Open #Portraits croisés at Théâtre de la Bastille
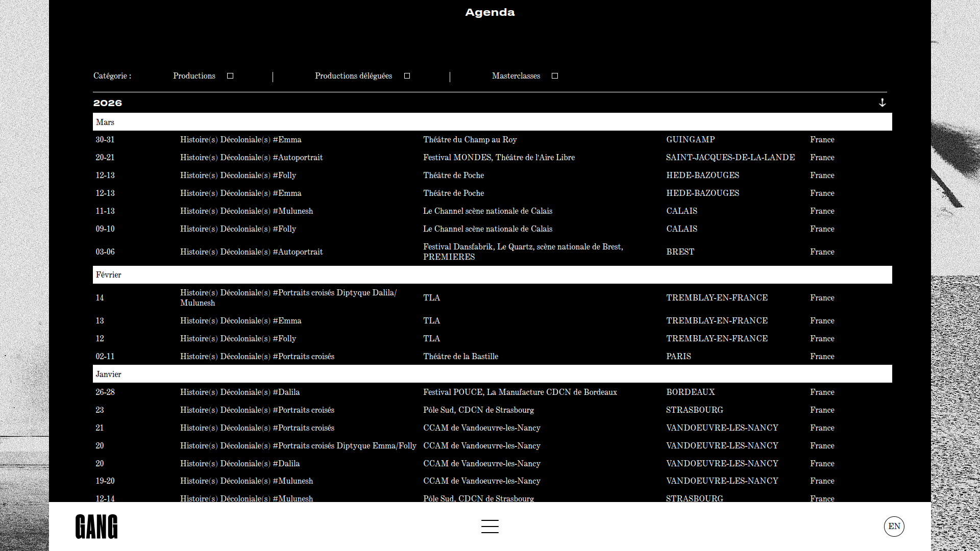This screenshot has height=551, width=980. point(257,357)
